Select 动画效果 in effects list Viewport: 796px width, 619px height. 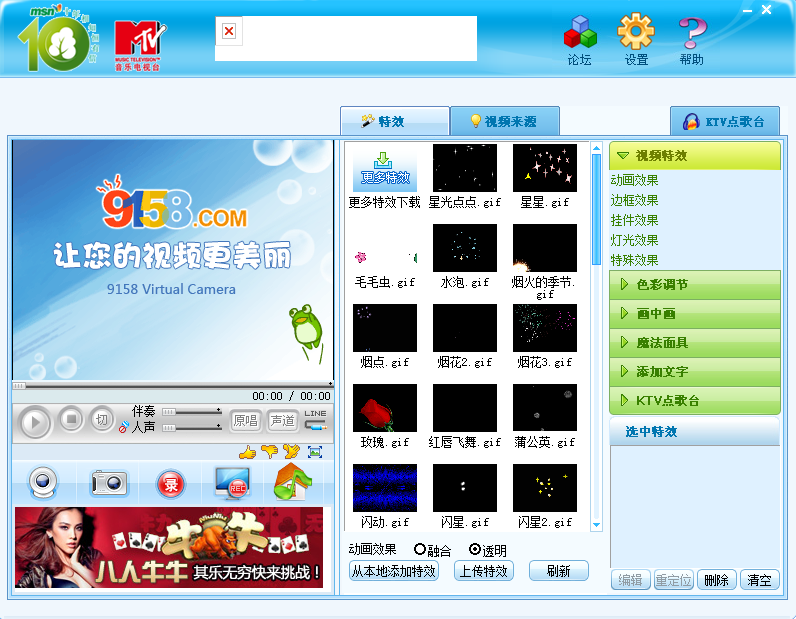click(634, 180)
